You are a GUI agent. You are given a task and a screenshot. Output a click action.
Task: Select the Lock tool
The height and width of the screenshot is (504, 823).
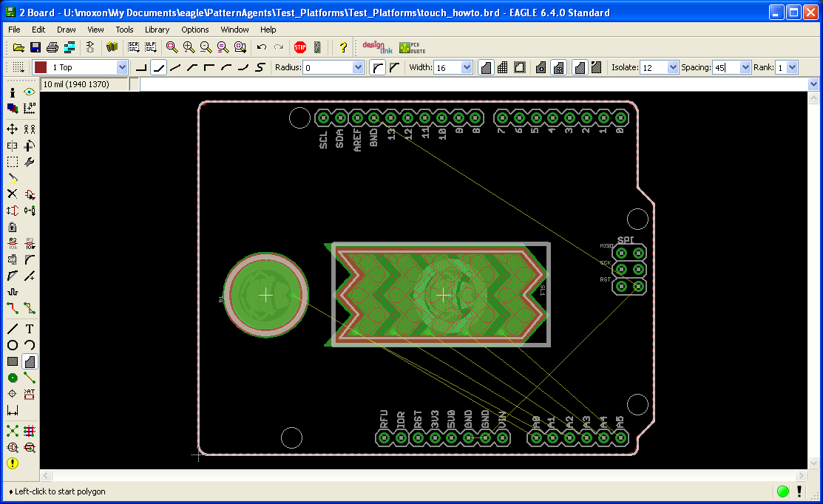[13, 227]
